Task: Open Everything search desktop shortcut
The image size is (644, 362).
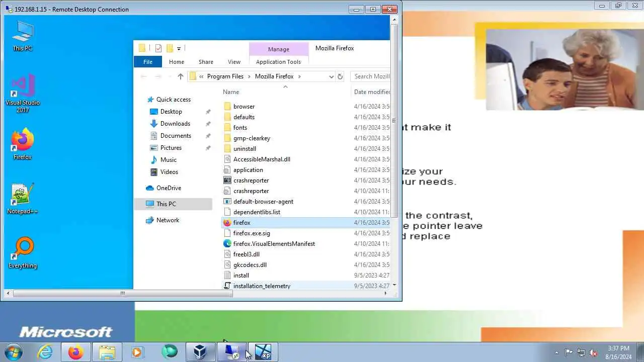Action: (x=22, y=253)
